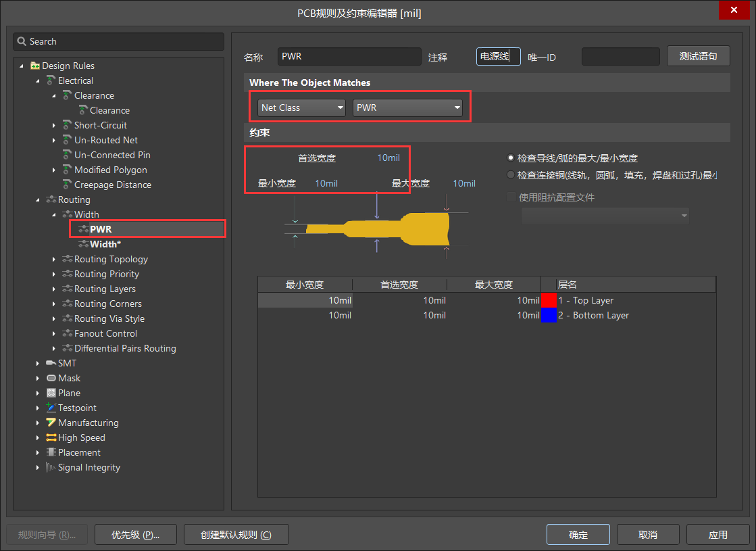Open 优先级 (P)... priorities dialog
This screenshot has width=756, height=551.
136,535
